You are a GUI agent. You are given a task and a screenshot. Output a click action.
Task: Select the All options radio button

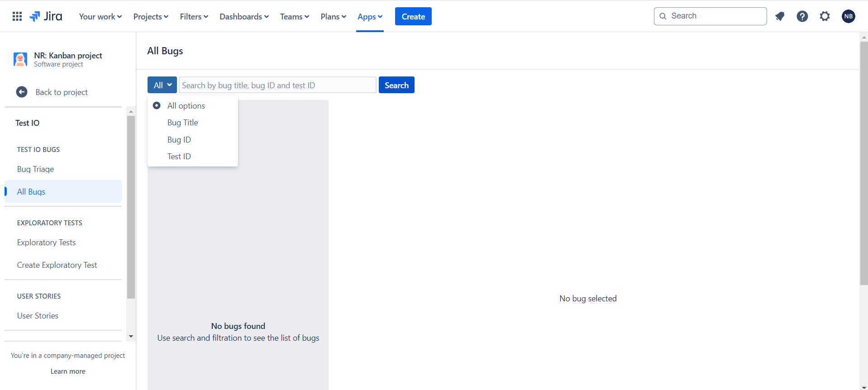pos(157,105)
